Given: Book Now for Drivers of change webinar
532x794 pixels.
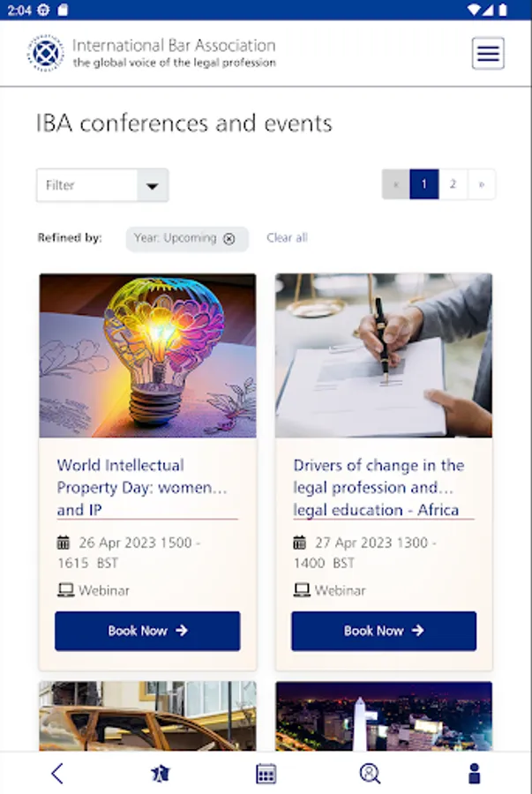Looking at the screenshot, I should [x=384, y=631].
